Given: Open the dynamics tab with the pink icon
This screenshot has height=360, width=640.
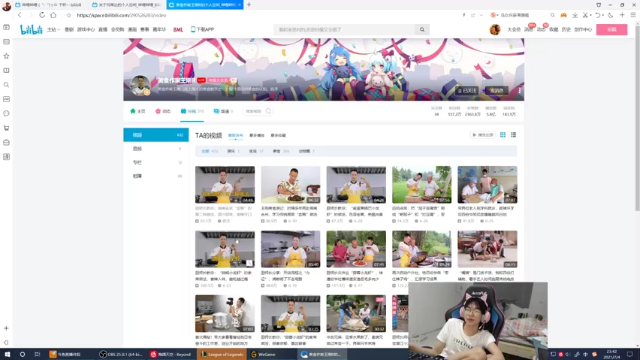Looking at the screenshot, I should pyautogui.click(x=163, y=111).
